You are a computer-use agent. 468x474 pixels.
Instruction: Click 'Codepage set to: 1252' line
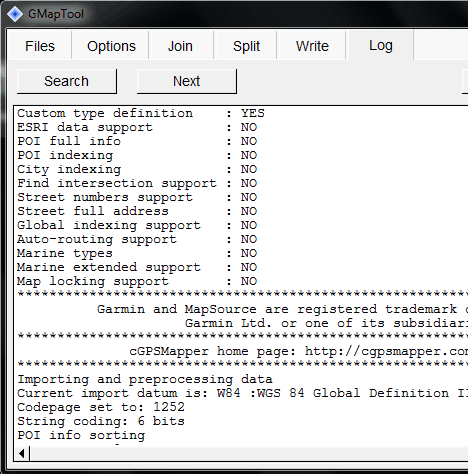101,407
